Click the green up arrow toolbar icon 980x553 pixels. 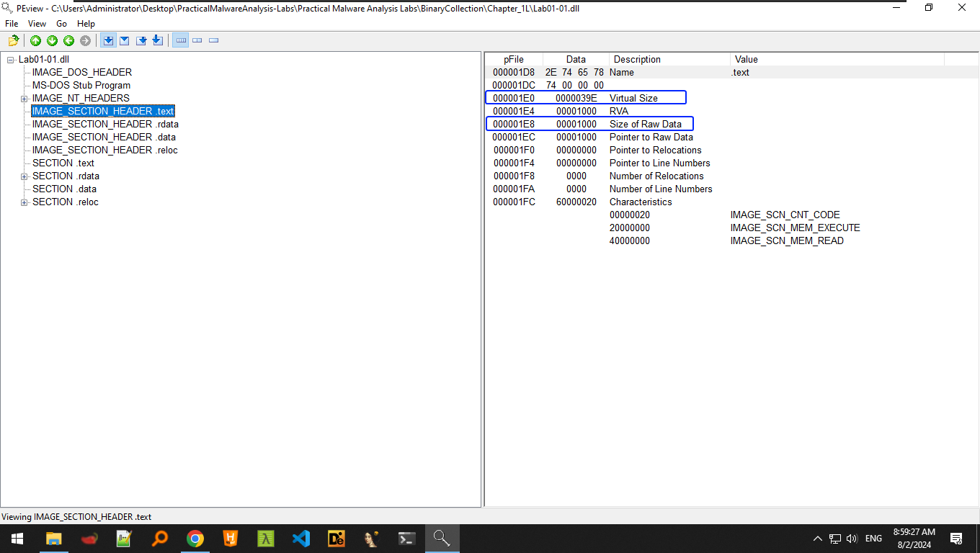35,40
